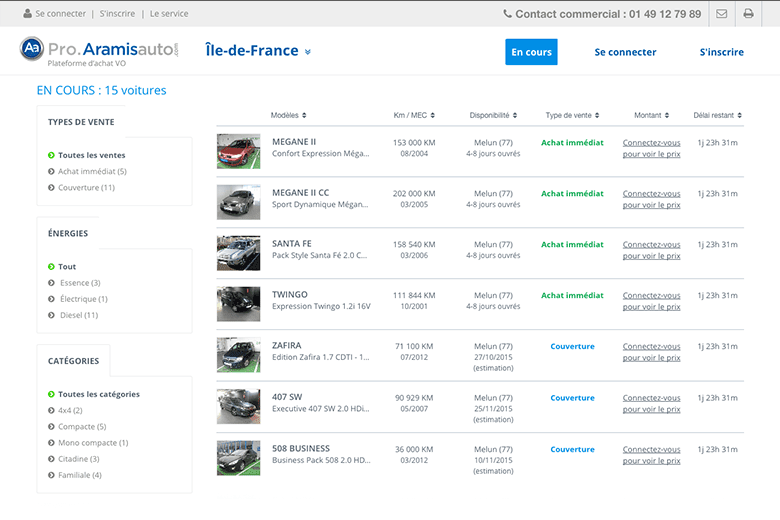
Task: Expand the Île-de-France region dropdown
Action: pyautogui.click(x=258, y=51)
